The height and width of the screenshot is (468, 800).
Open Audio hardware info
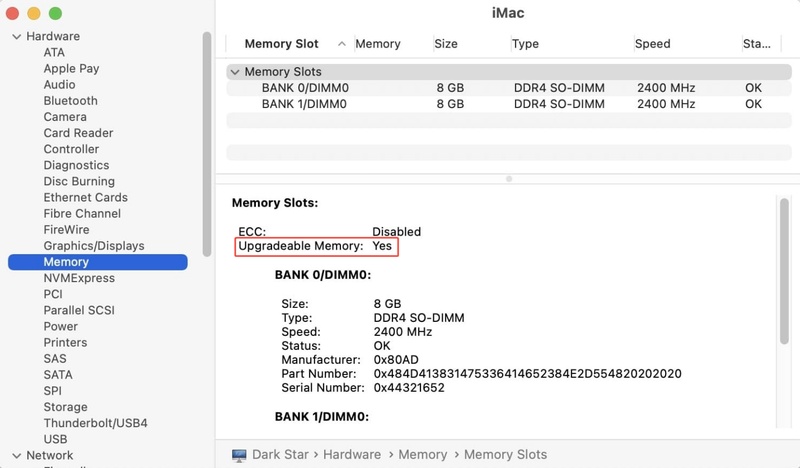click(x=59, y=85)
